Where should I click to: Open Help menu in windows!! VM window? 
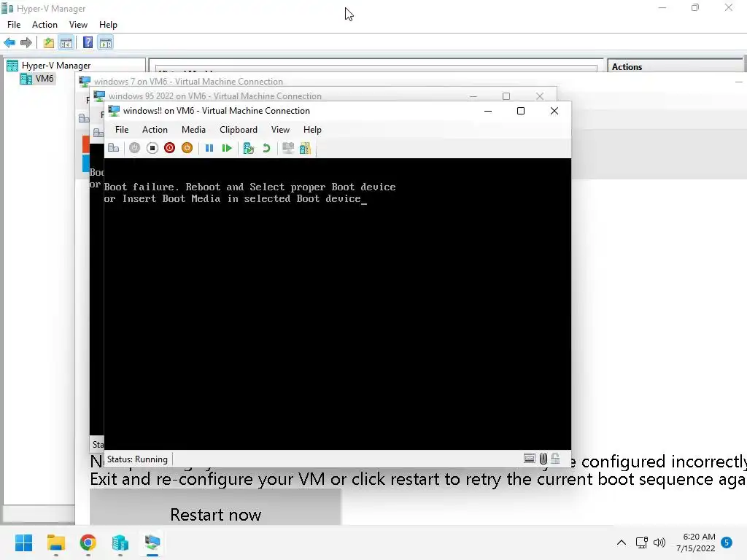point(312,130)
